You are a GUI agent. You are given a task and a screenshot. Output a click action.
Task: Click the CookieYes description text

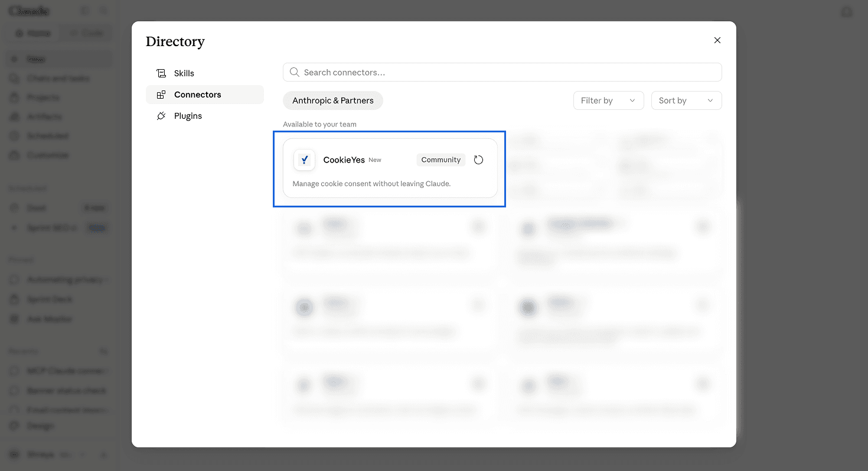(371, 184)
